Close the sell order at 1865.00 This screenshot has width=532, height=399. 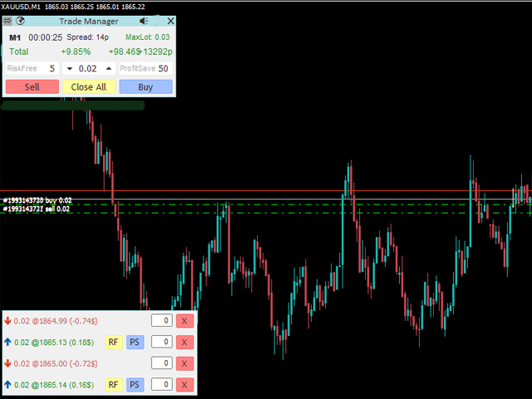185,363
